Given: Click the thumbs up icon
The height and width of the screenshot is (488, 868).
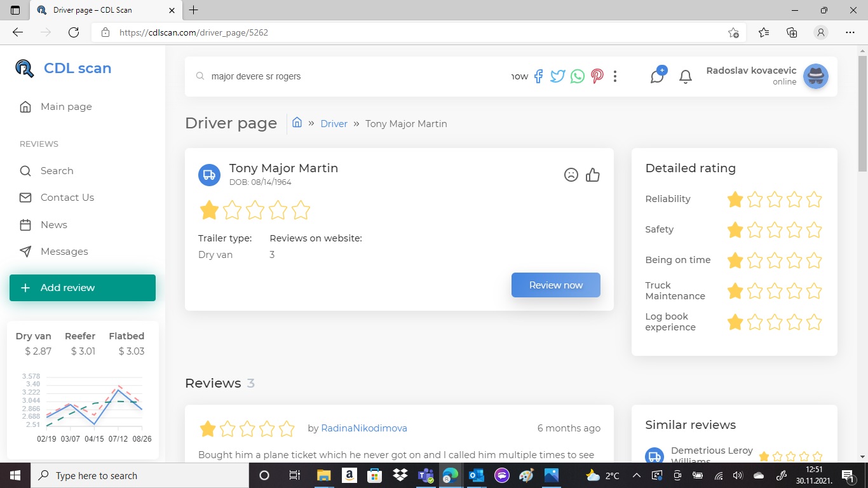Looking at the screenshot, I should pos(593,175).
